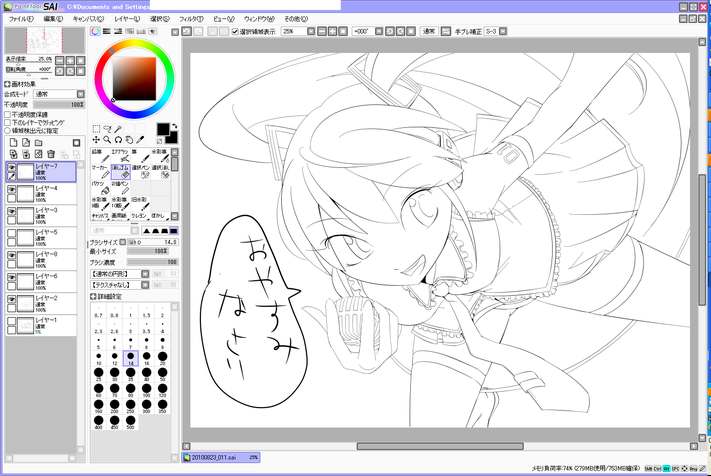
Task: Enable the 不透明度保護 preserve opacity checkbox
Action: click(x=7, y=115)
